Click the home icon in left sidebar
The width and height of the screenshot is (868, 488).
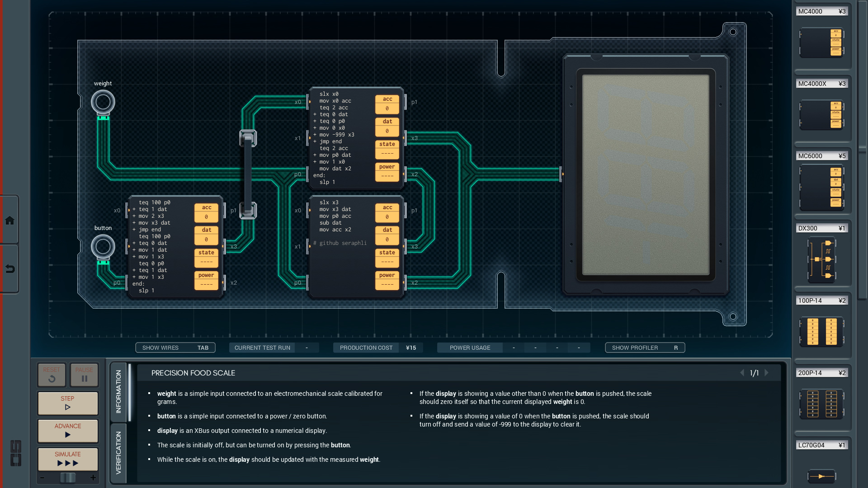tap(10, 221)
